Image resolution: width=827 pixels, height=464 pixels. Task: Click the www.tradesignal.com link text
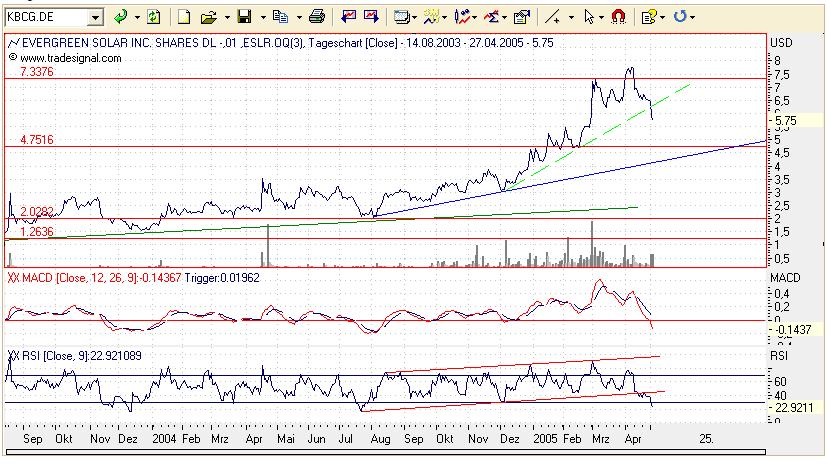pos(71,58)
